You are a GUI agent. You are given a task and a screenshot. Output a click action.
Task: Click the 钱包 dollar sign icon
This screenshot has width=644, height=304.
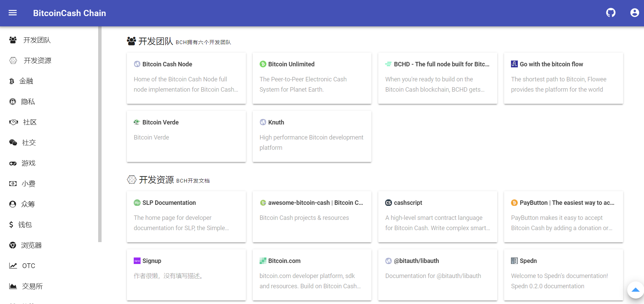click(11, 225)
